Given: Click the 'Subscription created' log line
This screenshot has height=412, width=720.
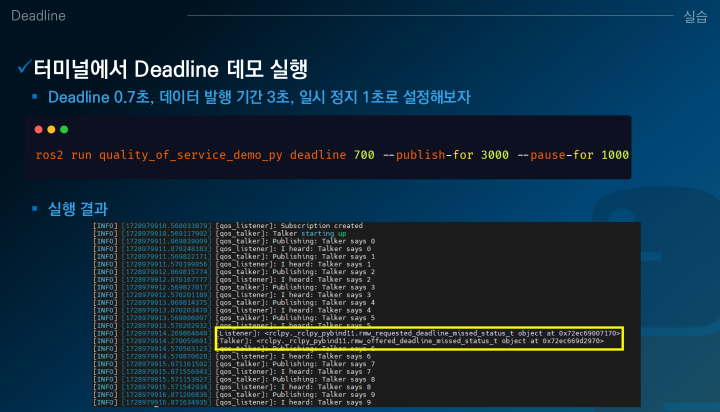Looking at the screenshot, I should [x=228, y=226].
